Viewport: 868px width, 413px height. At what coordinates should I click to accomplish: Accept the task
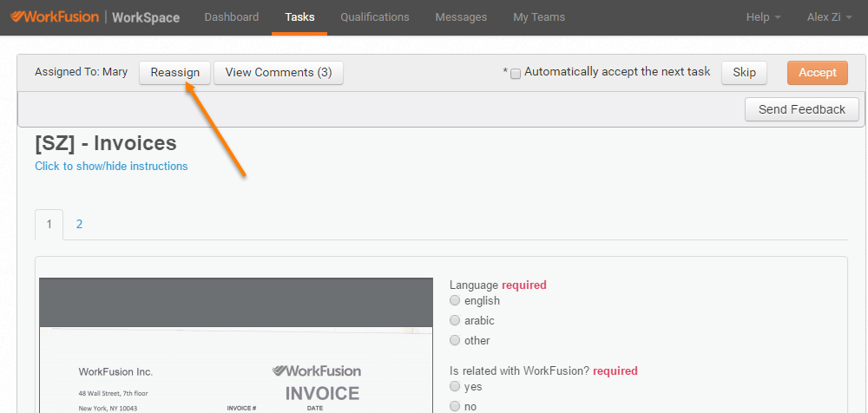click(817, 73)
